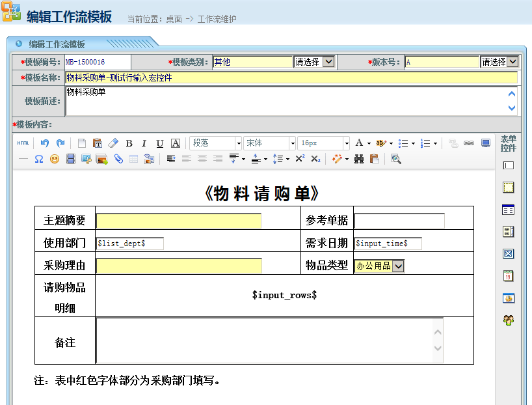The height and width of the screenshot is (405, 532).
Task: Click 工作流维护 in the breadcrumb
Action: (217, 19)
